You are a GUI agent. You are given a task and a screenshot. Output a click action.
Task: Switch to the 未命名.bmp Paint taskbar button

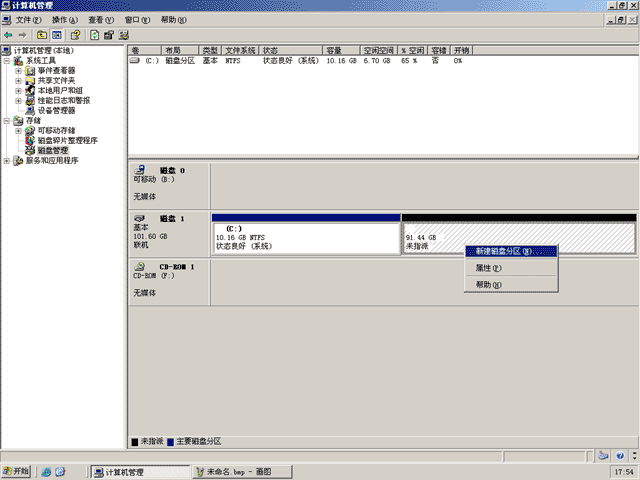pos(242,472)
